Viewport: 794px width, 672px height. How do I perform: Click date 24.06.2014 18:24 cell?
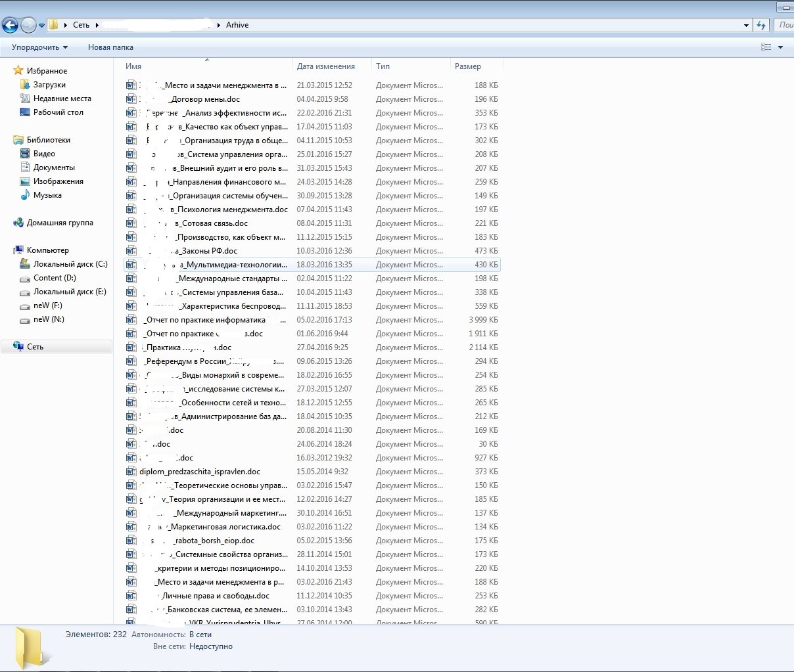tap(325, 444)
